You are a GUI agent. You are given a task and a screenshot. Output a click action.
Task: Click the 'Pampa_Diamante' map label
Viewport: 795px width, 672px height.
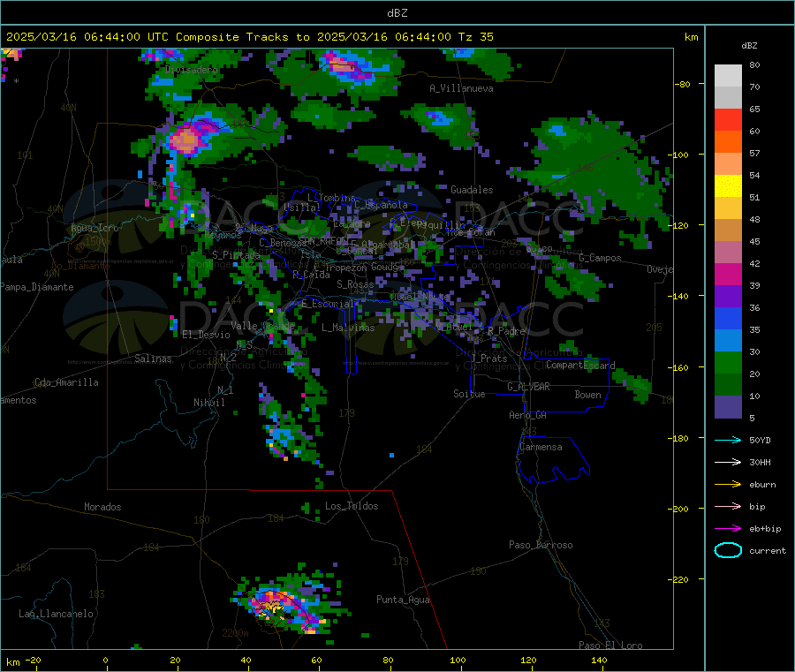tap(37, 287)
